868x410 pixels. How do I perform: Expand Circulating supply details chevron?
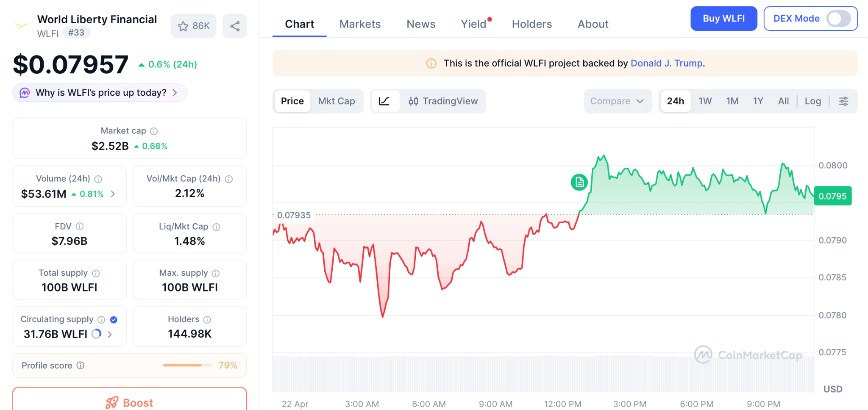[110, 334]
